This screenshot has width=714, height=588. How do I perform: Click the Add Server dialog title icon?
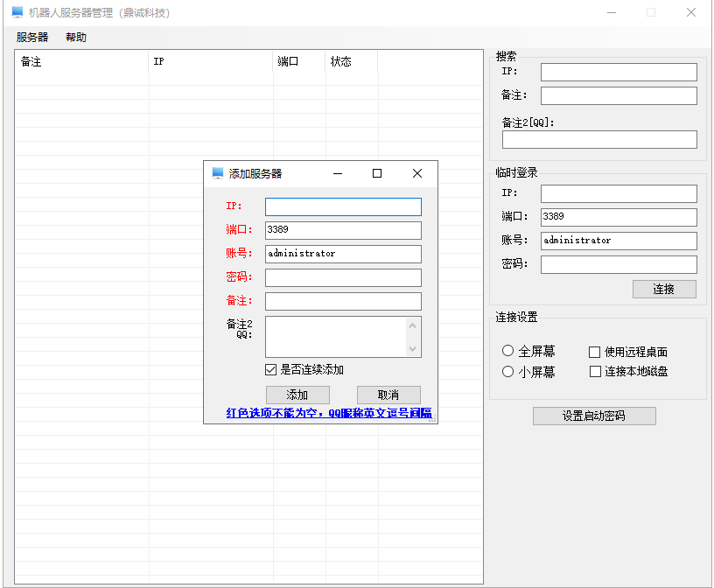[218, 173]
